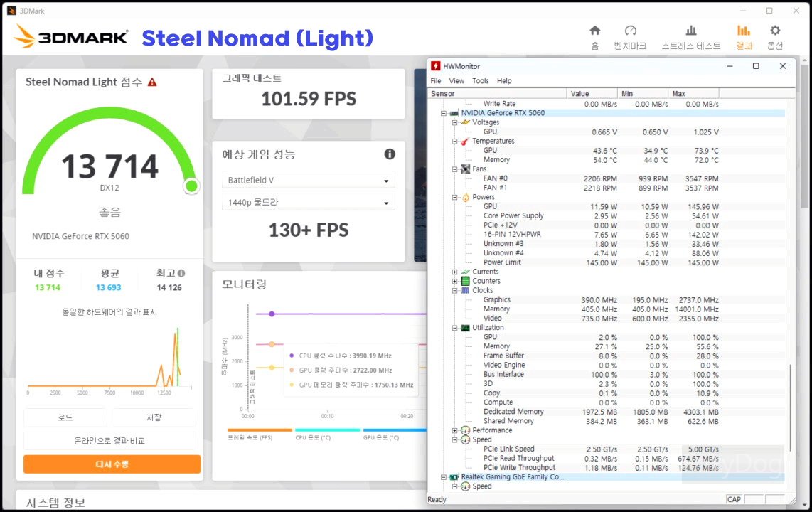Click the Fans icon in HWMonitor tree

(x=465, y=169)
